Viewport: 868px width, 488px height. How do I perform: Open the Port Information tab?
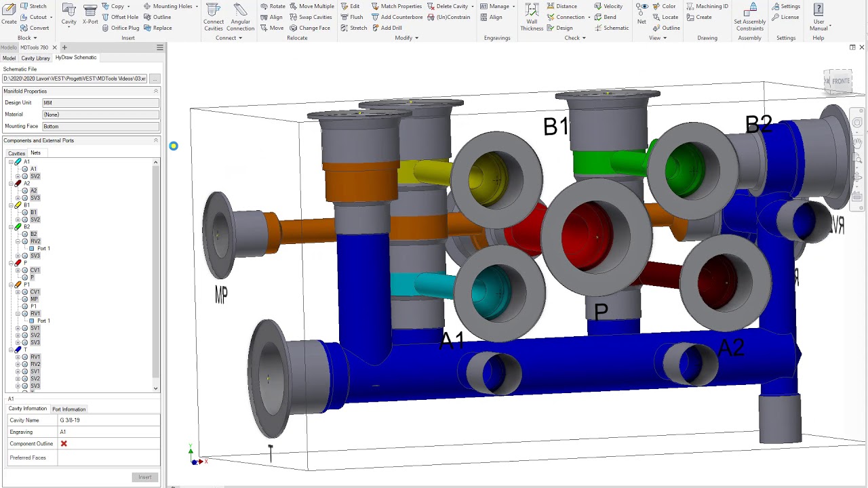click(x=69, y=409)
